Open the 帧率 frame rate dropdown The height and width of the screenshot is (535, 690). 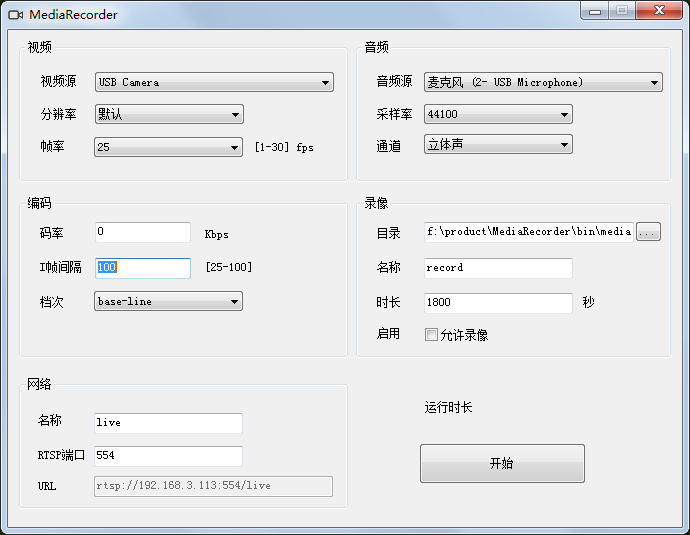point(169,147)
